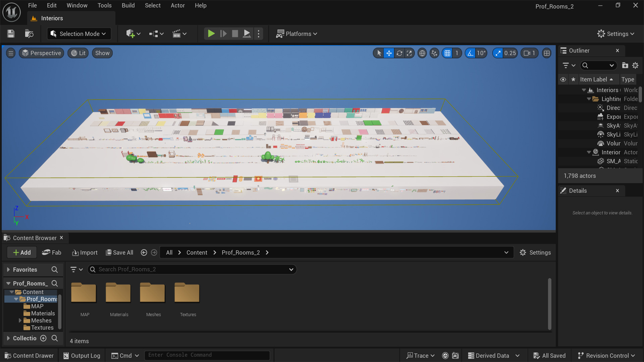
Task: Open the viewport layout icon
Action: click(x=547, y=53)
